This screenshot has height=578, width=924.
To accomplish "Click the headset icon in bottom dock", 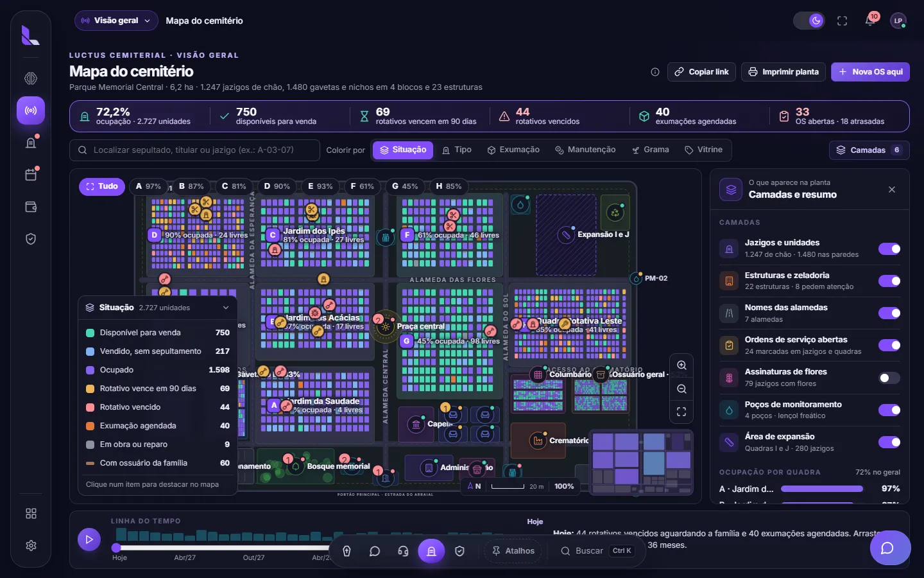I will [x=403, y=551].
